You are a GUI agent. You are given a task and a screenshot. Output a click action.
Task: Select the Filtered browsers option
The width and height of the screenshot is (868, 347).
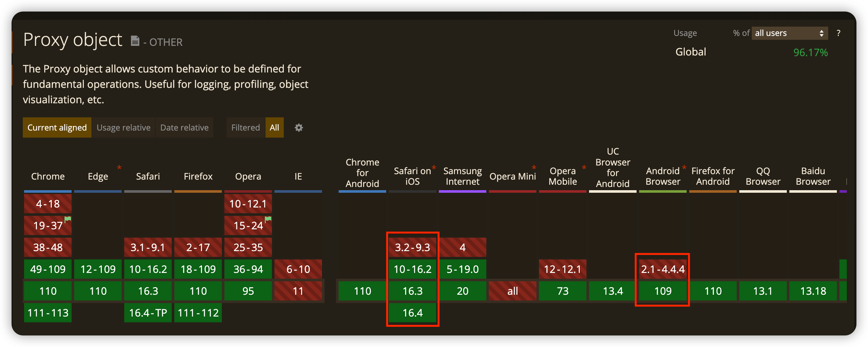pyautogui.click(x=245, y=128)
